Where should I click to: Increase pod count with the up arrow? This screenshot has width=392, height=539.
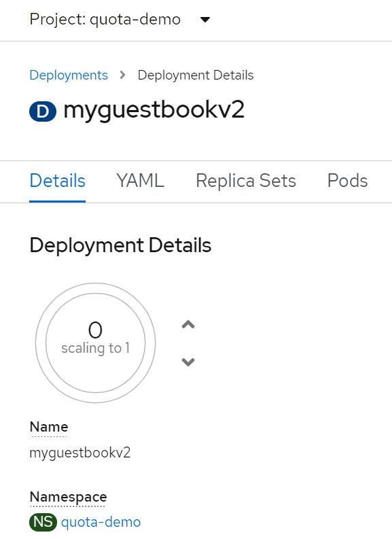coord(188,324)
